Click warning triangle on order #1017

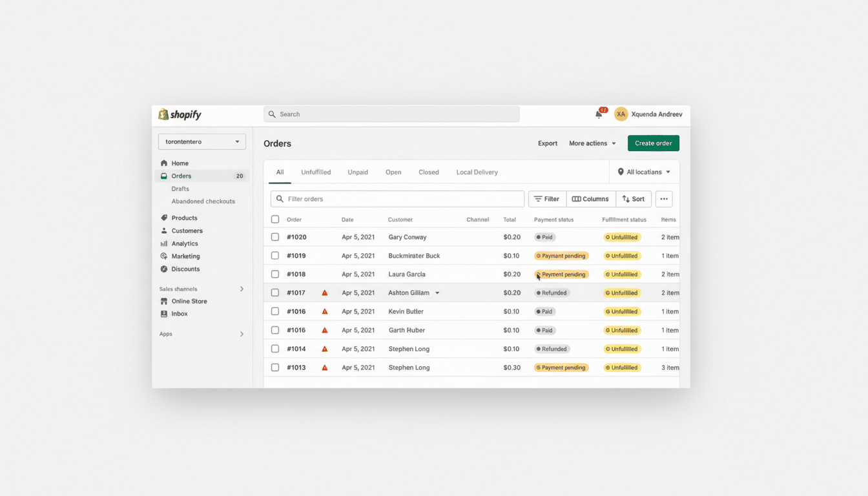(x=325, y=293)
